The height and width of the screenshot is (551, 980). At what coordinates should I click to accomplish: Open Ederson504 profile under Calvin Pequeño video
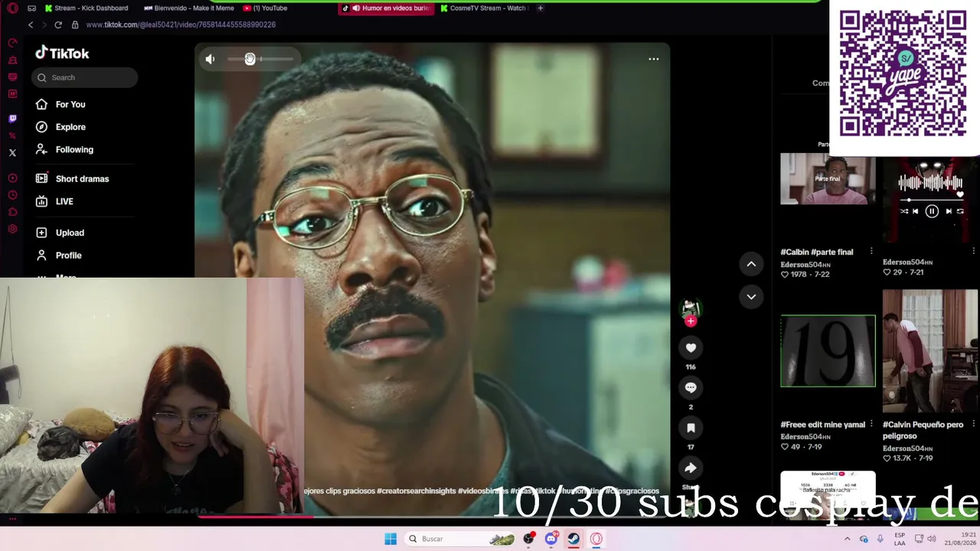pos(908,448)
